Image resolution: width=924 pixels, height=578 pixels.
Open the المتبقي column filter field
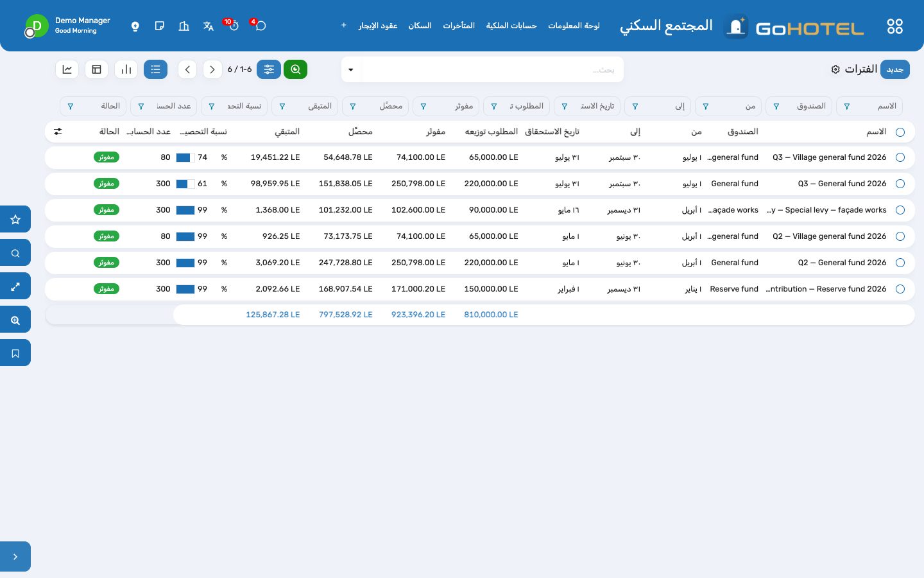[305, 106]
